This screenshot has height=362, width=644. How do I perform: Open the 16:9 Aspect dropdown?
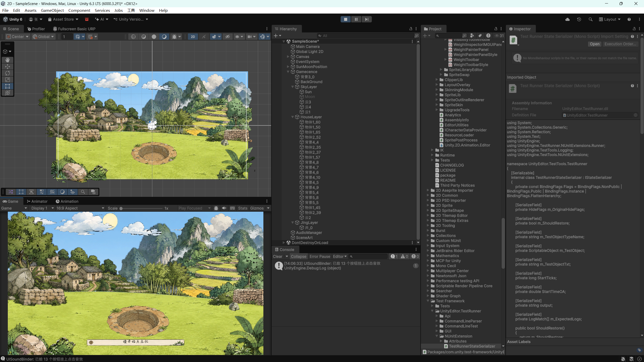coord(80,208)
